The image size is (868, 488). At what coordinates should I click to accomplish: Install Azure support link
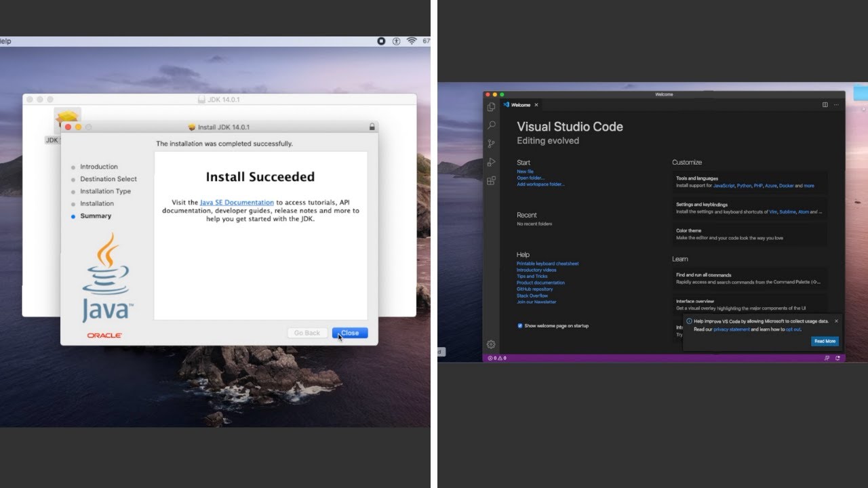(770, 186)
